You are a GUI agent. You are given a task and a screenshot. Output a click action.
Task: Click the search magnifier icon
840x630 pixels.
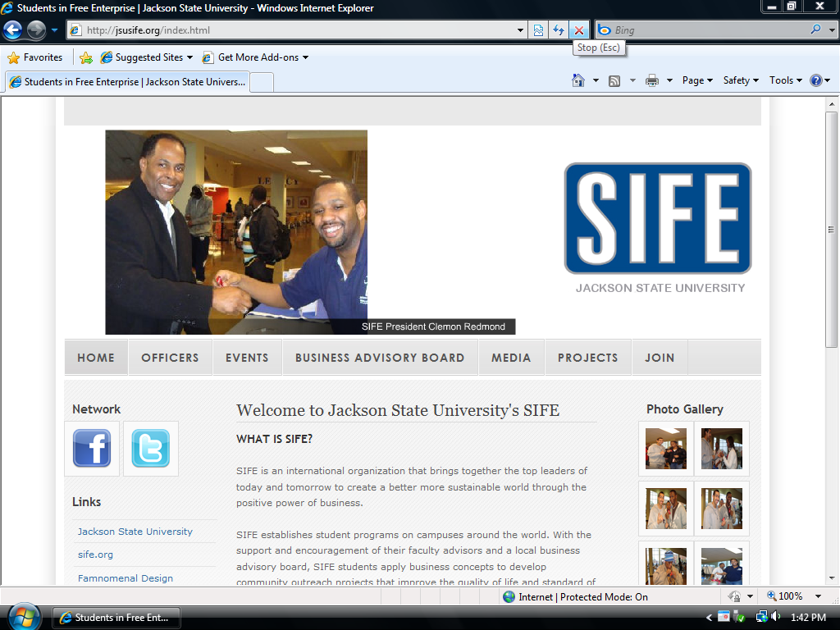coord(816,30)
